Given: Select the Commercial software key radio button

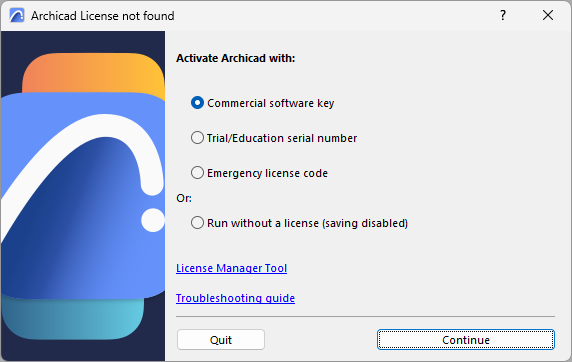Looking at the screenshot, I should (x=197, y=103).
